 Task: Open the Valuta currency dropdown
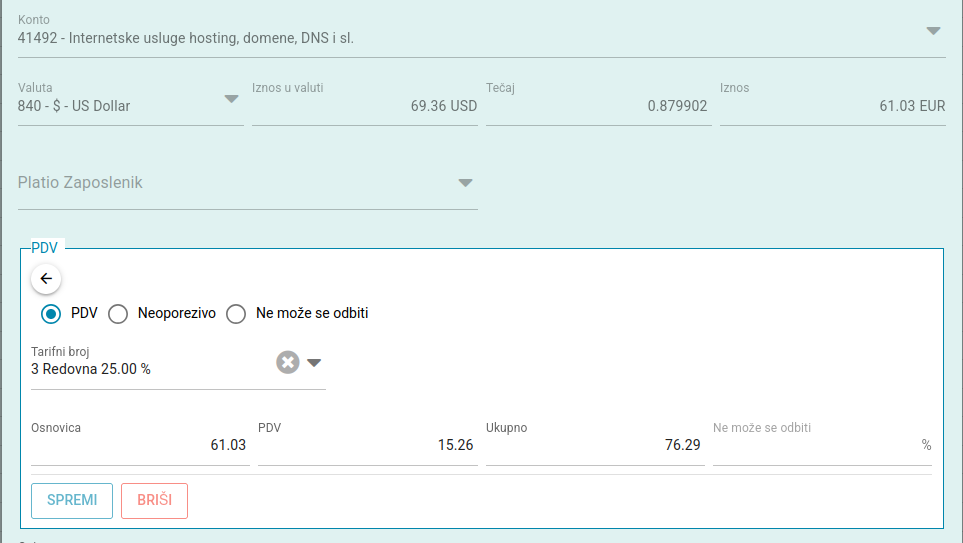(231, 99)
